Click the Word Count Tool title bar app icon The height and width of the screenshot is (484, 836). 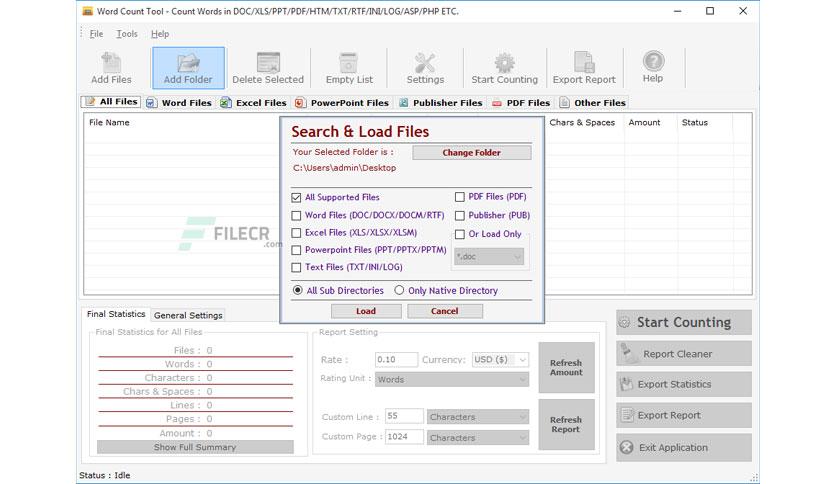pyautogui.click(x=87, y=11)
